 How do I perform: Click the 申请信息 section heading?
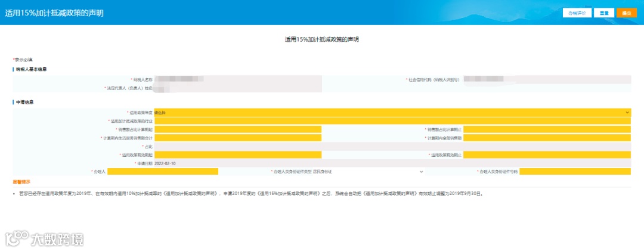click(x=24, y=102)
